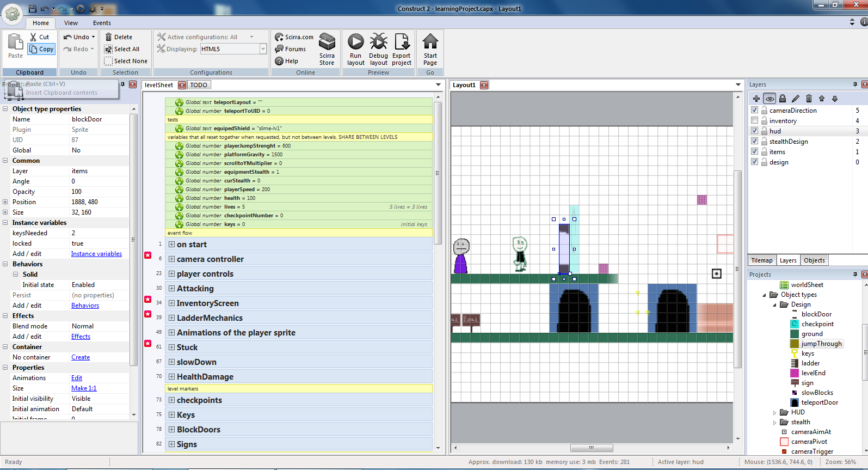Move layer up with the up arrow
The height and width of the screenshot is (470, 868).
tap(822, 99)
